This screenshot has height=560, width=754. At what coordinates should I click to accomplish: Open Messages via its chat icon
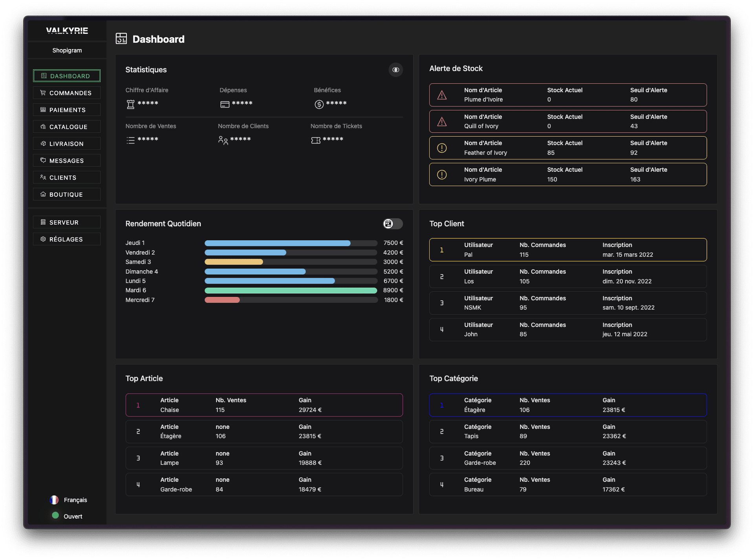coord(43,160)
